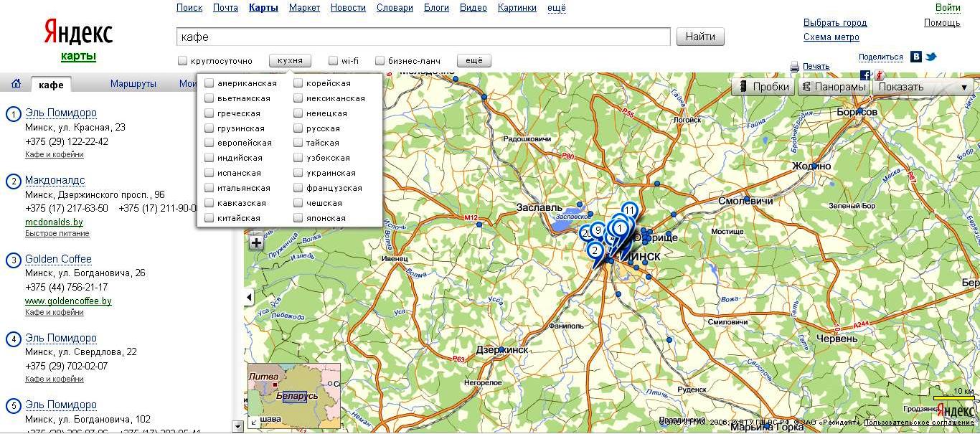Toggle the круглосуточно filter checkbox

click(183, 61)
